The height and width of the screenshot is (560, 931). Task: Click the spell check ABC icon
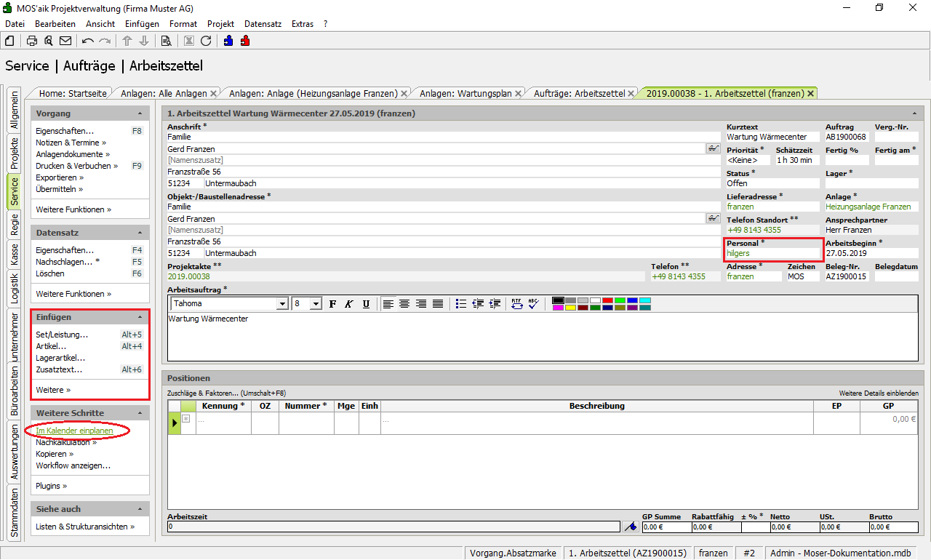533,304
